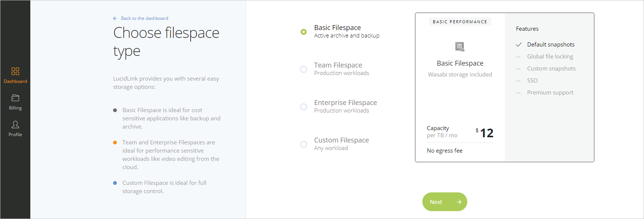Click the arrow icon inside Next button

(459, 202)
